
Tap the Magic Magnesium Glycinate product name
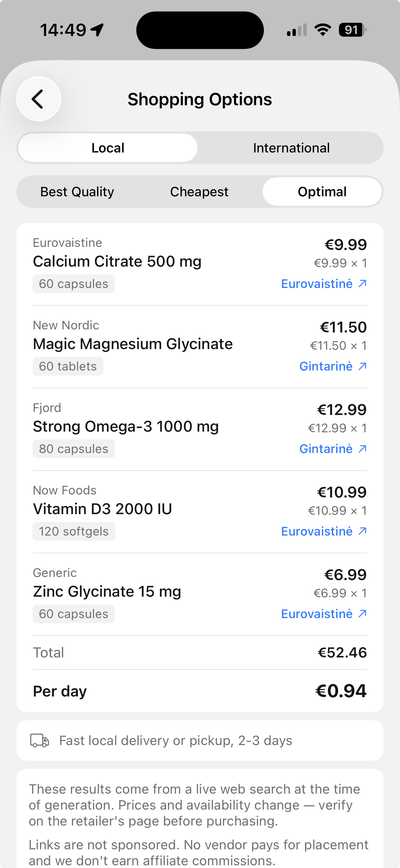coord(133,344)
